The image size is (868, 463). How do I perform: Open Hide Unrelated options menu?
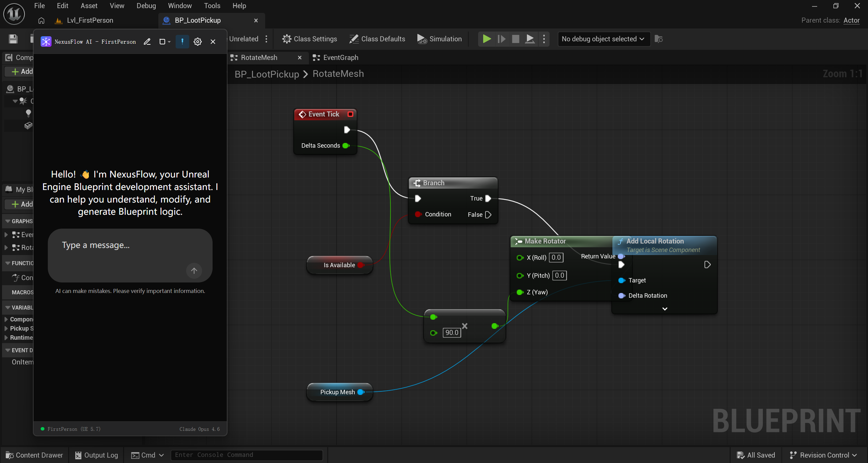point(267,39)
